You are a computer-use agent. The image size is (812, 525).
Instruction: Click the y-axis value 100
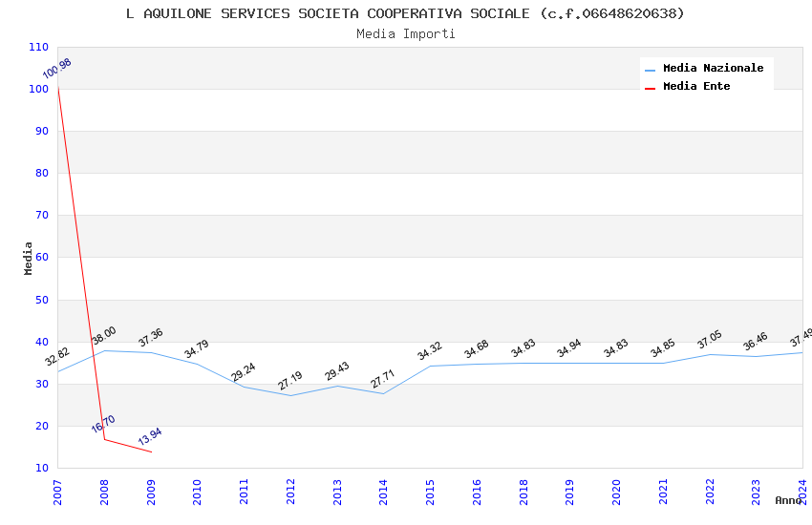point(39,89)
